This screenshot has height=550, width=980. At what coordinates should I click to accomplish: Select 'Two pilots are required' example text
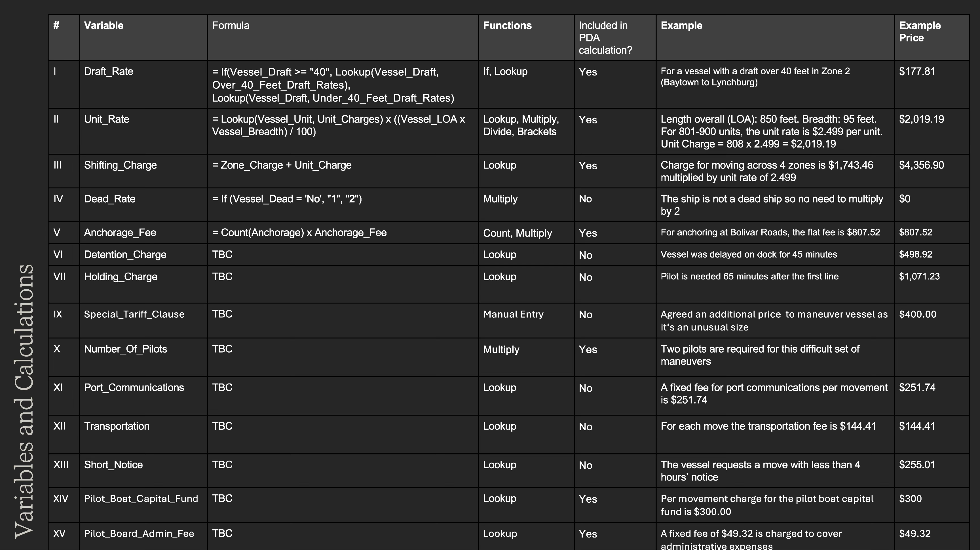[760, 355]
